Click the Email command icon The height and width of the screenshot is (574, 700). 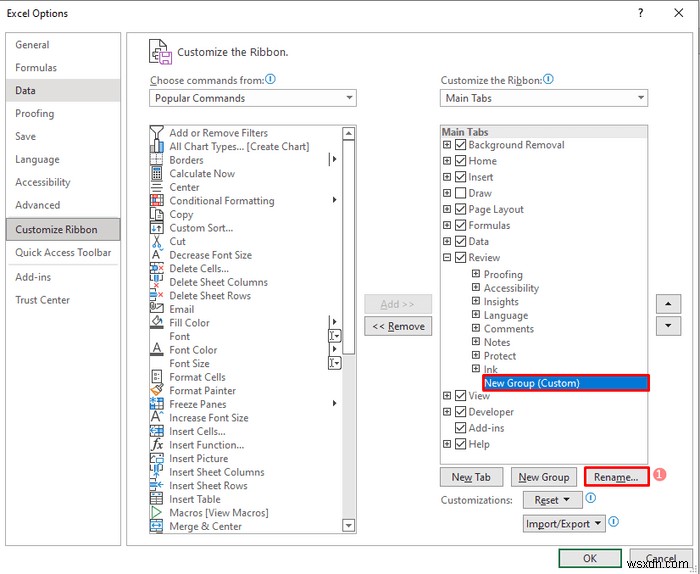(x=156, y=309)
